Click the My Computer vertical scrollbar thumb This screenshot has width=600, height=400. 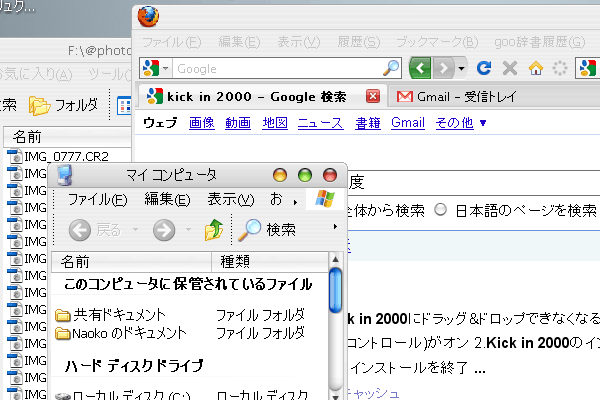click(336, 290)
